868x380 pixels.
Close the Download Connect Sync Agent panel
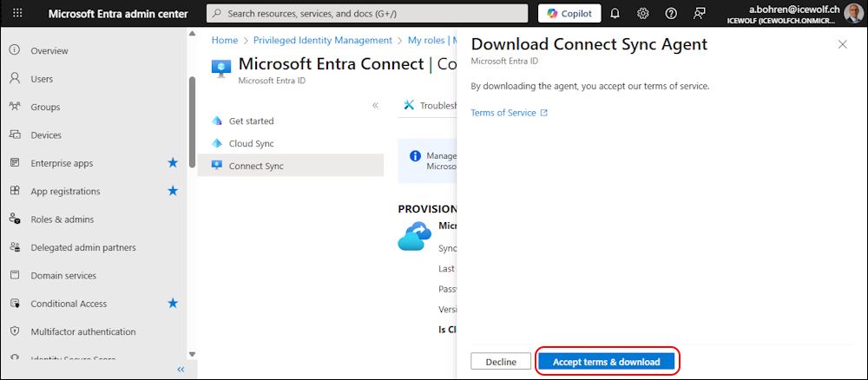843,45
